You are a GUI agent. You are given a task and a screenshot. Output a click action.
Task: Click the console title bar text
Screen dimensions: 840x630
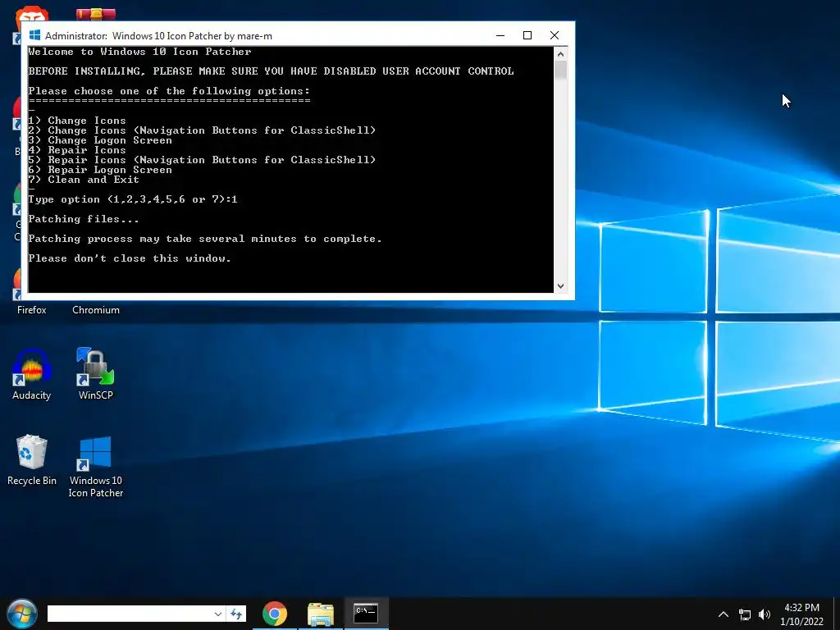tap(158, 36)
